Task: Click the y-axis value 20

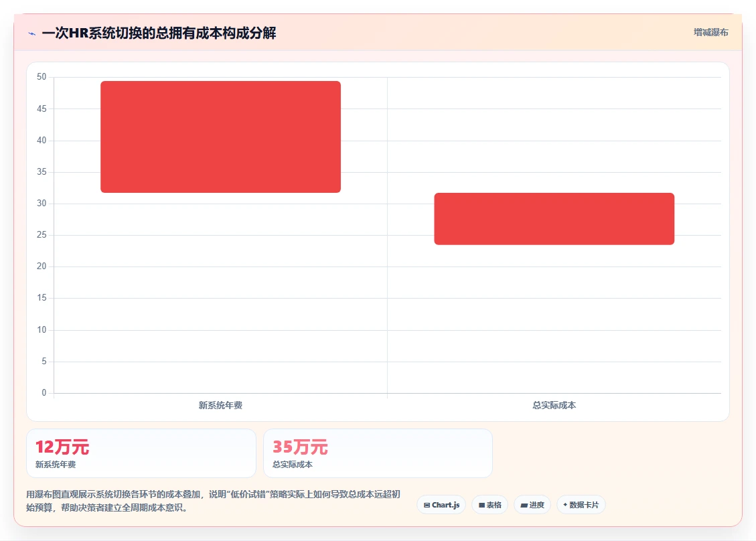Action: (42, 266)
